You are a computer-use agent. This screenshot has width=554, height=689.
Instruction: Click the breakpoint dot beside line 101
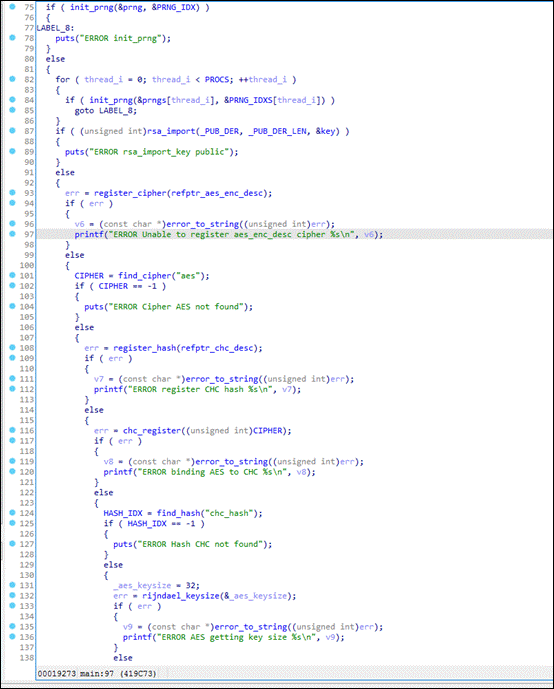coord(12,275)
